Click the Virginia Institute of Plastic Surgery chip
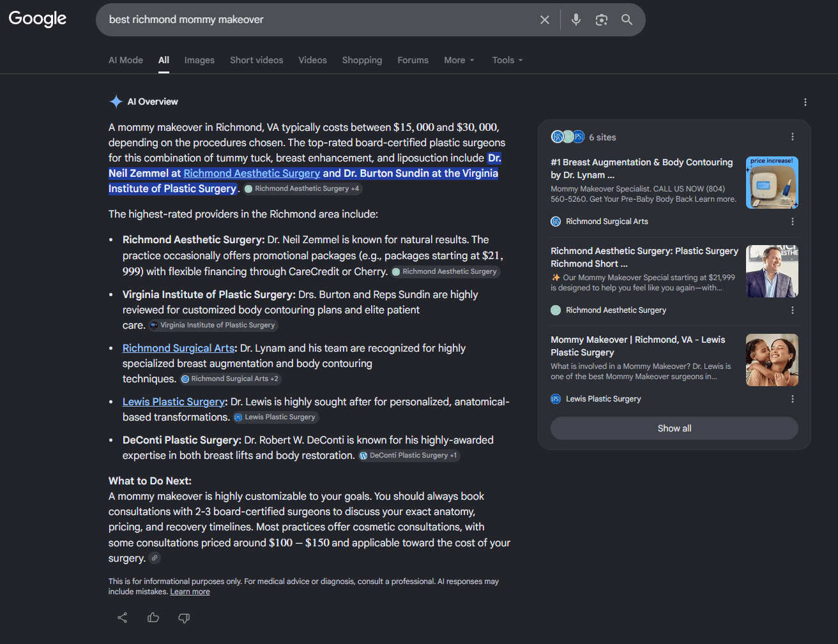838x644 pixels. [213, 326]
